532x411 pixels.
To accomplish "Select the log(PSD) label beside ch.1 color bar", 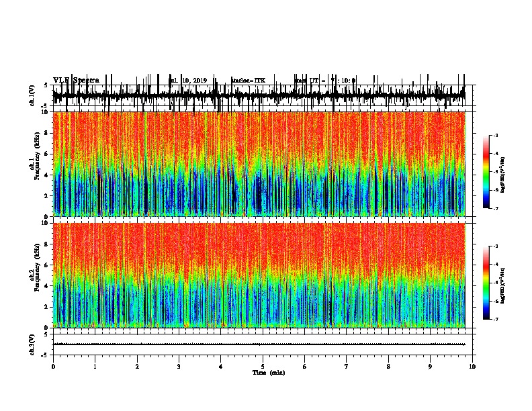I will coord(502,175).
